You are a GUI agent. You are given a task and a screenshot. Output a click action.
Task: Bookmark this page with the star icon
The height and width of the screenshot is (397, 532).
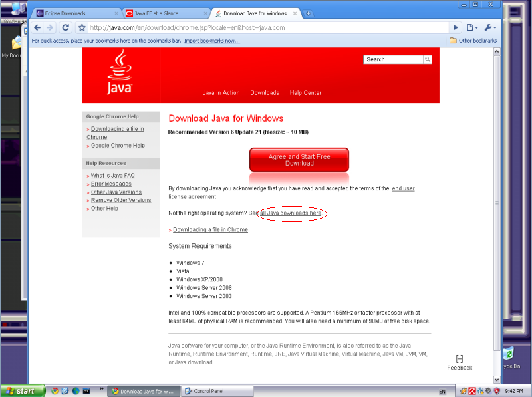click(82, 28)
